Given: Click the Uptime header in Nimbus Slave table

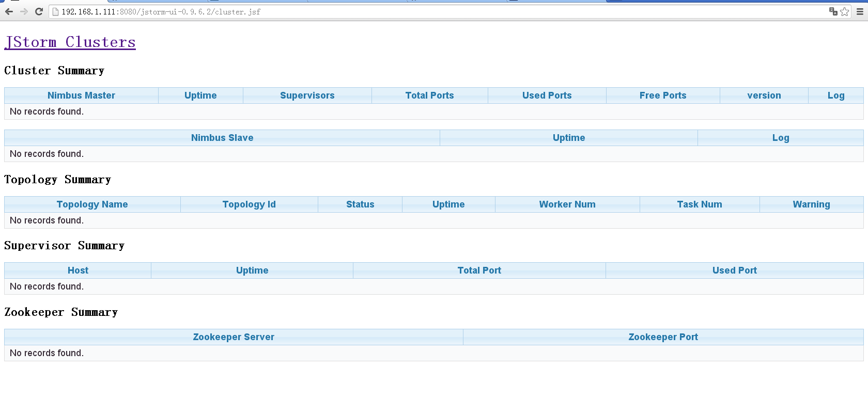Looking at the screenshot, I should pyautogui.click(x=569, y=138).
